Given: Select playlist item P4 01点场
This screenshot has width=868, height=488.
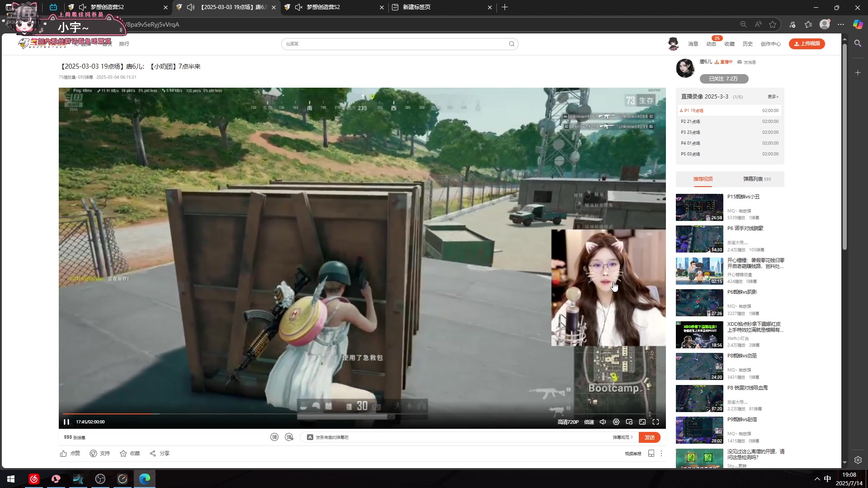Looking at the screenshot, I should pos(730,143).
